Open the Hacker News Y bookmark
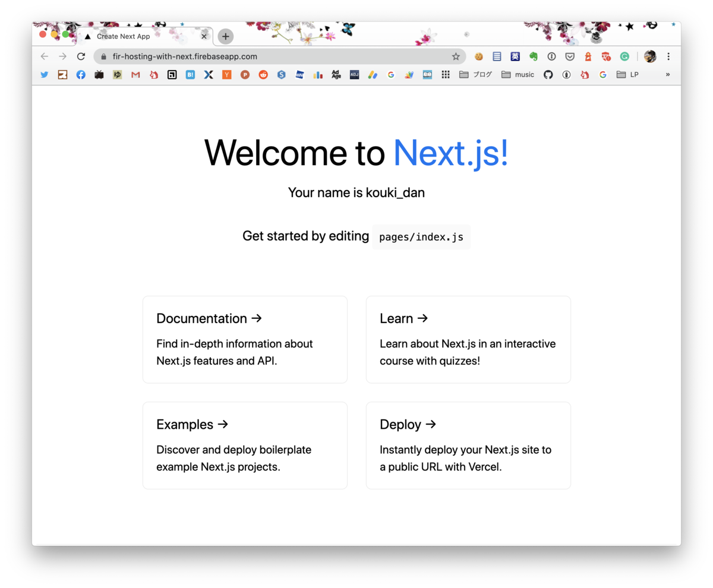713x588 pixels. pyautogui.click(x=227, y=75)
